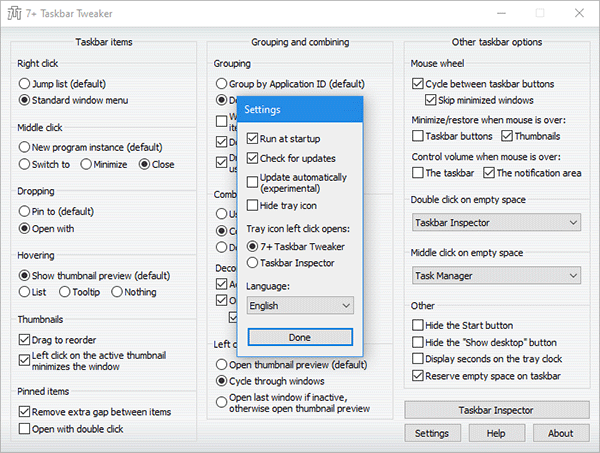
Task: Tick Update automatically (experimental) option
Action: (x=253, y=178)
